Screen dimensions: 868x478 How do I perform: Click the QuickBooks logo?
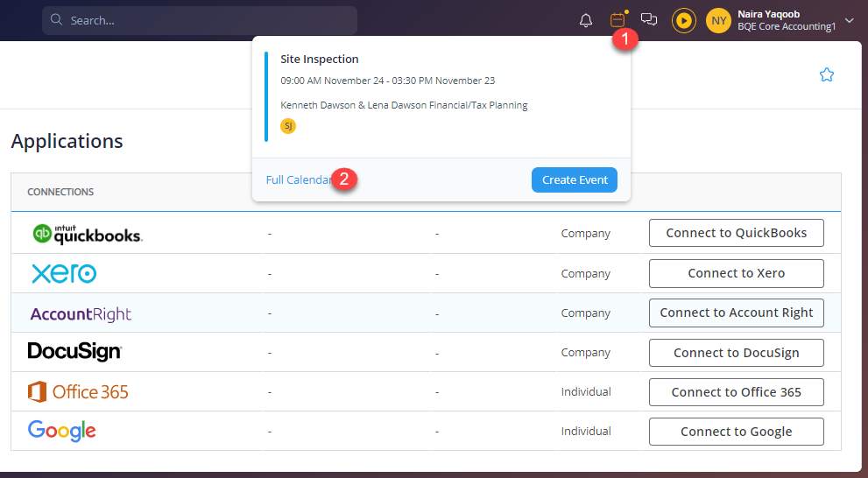coord(88,234)
